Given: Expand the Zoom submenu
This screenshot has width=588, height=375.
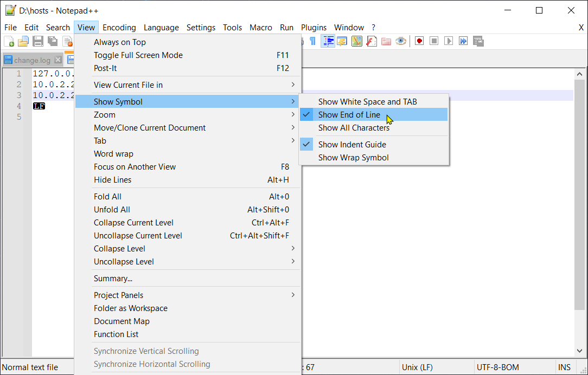Looking at the screenshot, I should point(188,115).
